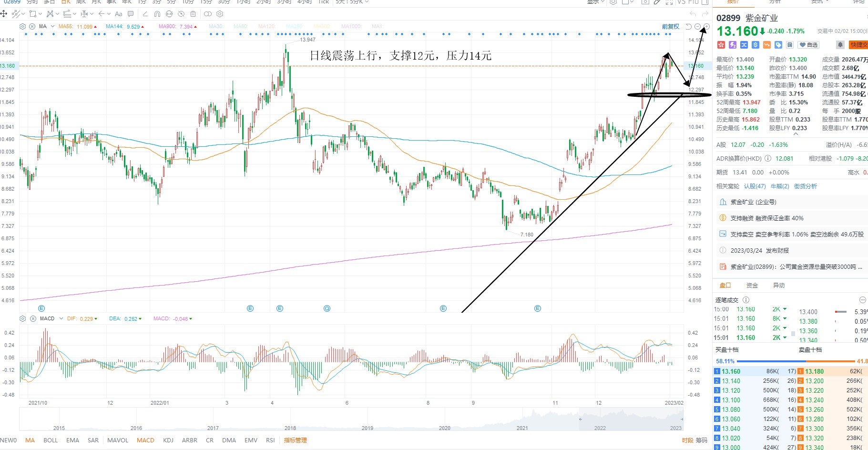The height and width of the screenshot is (450, 868).
Task: Reset the chart zoom view
Action: tap(689, 27)
